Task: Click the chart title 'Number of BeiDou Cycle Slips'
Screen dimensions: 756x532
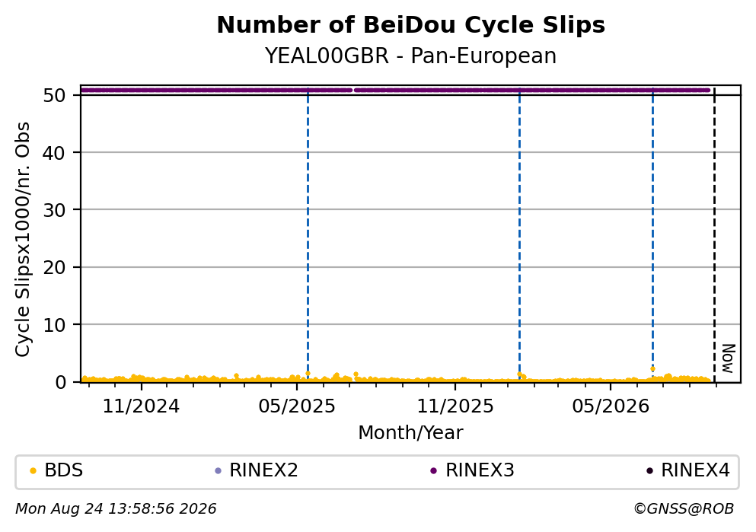Action: pos(411,25)
